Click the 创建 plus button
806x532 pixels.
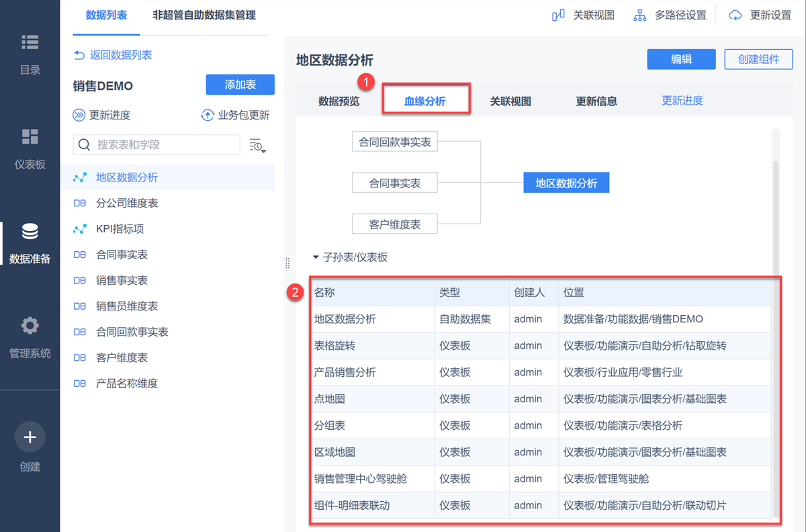click(x=30, y=437)
